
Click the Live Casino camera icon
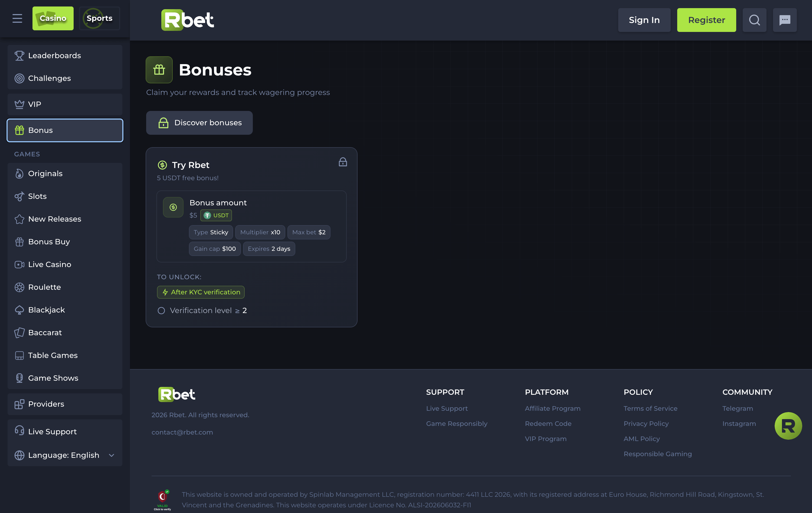click(x=19, y=265)
